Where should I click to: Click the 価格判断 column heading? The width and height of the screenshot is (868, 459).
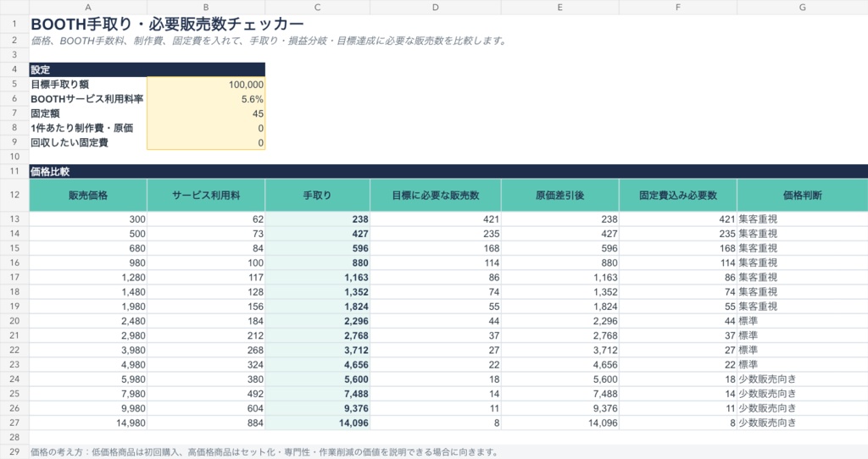click(x=802, y=195)
